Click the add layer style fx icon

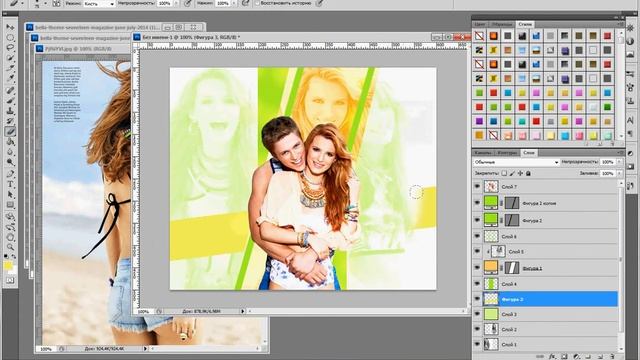[x=552, y=356]
